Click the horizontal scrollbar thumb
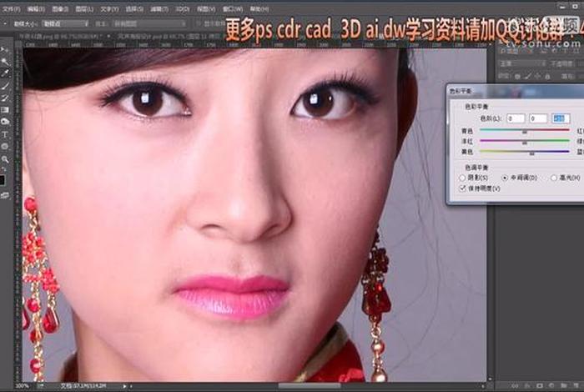The width and height of the screenshot is (584, 392). 310,386
